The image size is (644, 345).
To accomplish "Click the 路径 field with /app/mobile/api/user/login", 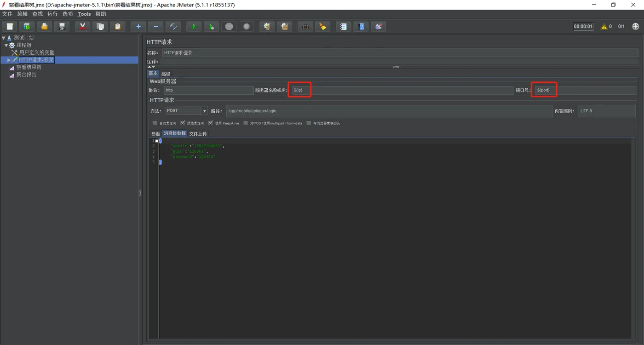I will [389, 111].
